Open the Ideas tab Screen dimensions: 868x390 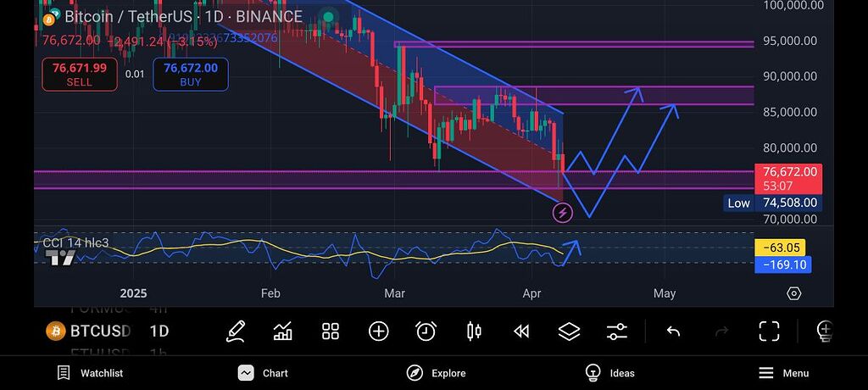[x=610, y=373]
